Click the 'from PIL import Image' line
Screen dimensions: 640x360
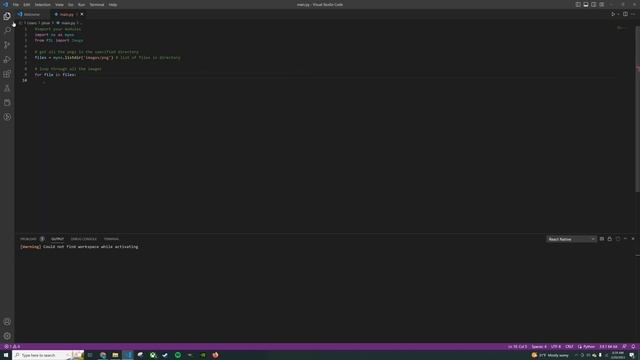[59, 40]
